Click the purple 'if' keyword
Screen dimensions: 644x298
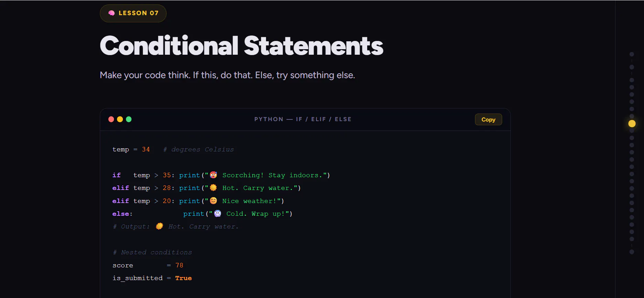pyautogui.click(x=116, y=175)
